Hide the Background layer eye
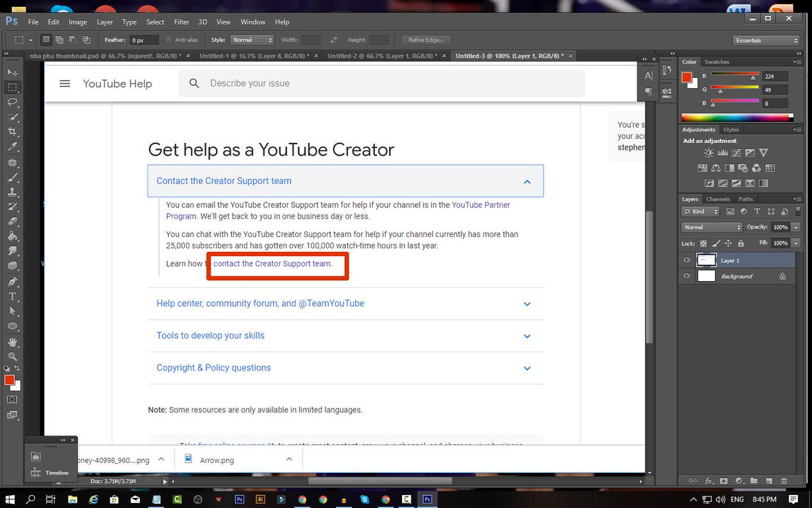The height and width of the screenshot is (508, 812). pos(687,276)
